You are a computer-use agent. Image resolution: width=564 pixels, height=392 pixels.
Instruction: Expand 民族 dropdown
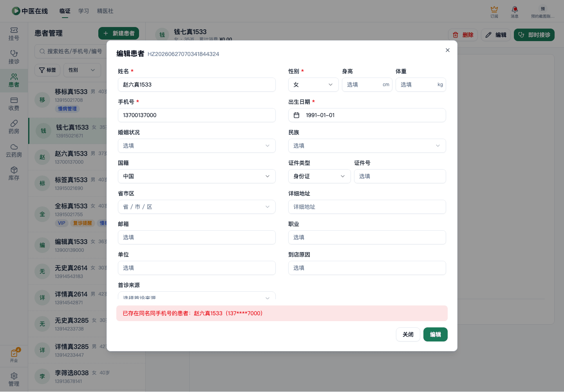pos(367,146)
